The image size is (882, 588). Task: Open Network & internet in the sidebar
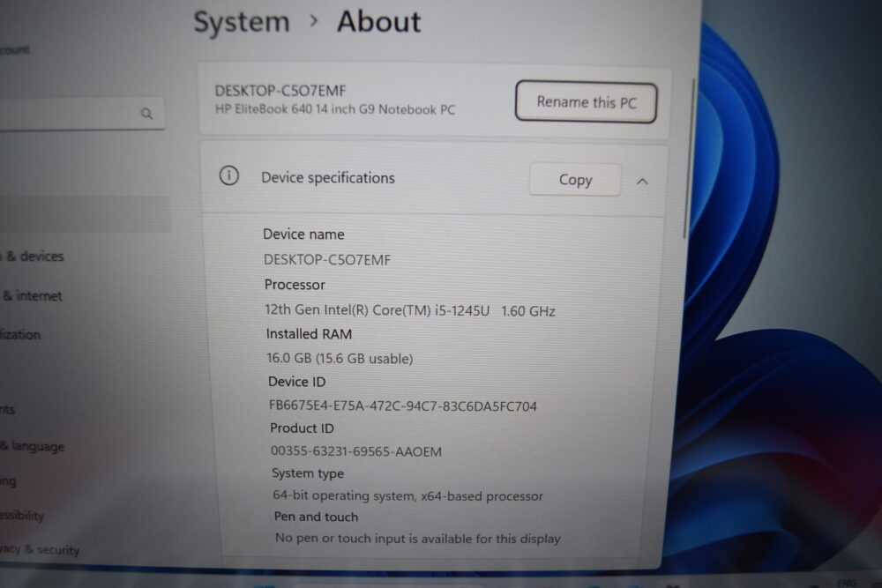click(x=32, y=295)
